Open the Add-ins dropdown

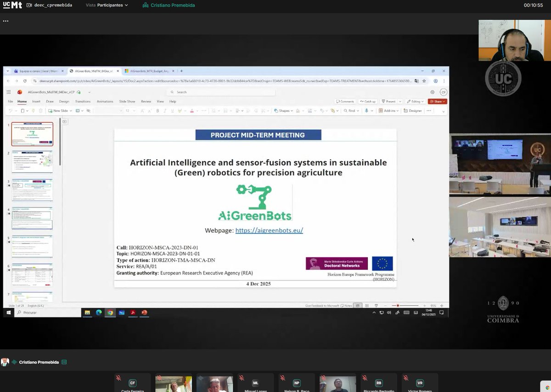tap(388, 111)
